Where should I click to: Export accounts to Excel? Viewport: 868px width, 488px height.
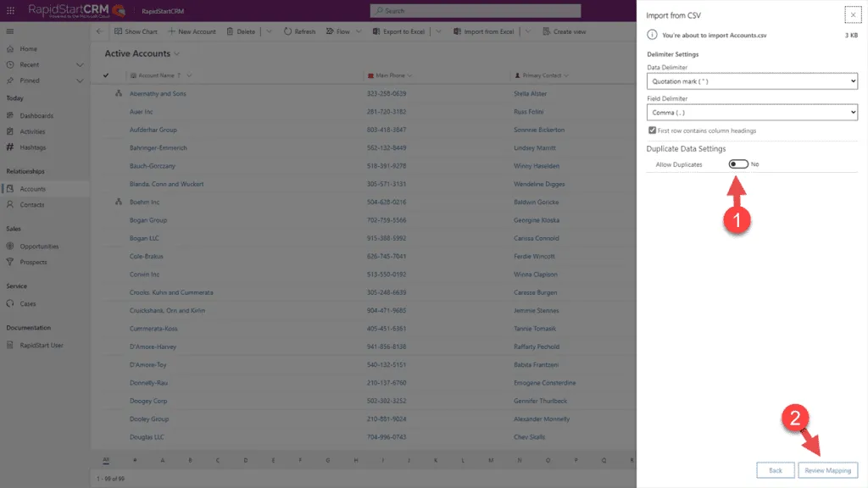point(399,30)
